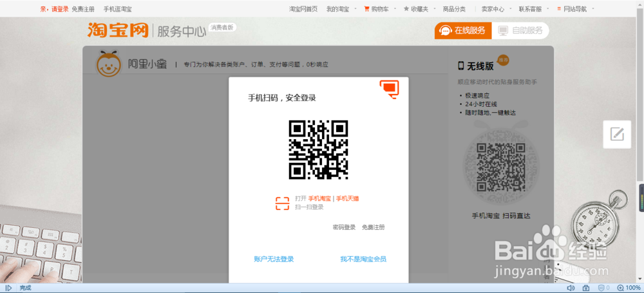This screenshot has width=644, height=293.
Task: Expand the 联系客服 dropdown arrow
Action: [x=547, y=8]
